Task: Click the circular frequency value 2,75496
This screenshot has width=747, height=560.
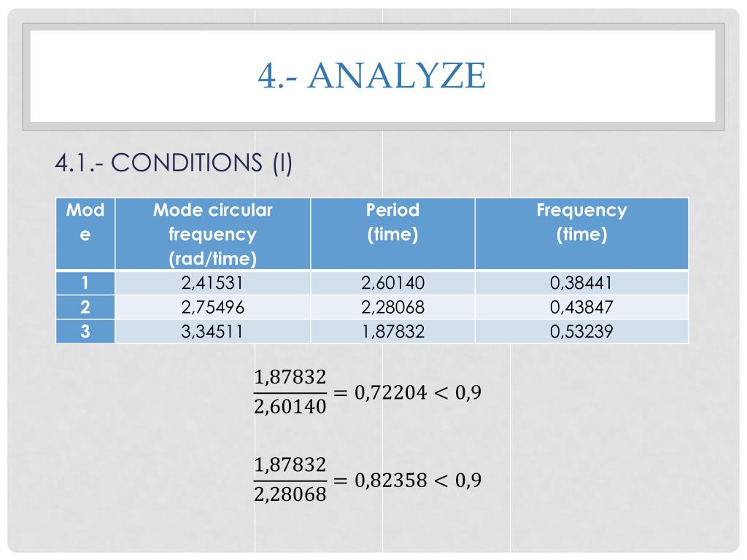Action: pos(212,307)
